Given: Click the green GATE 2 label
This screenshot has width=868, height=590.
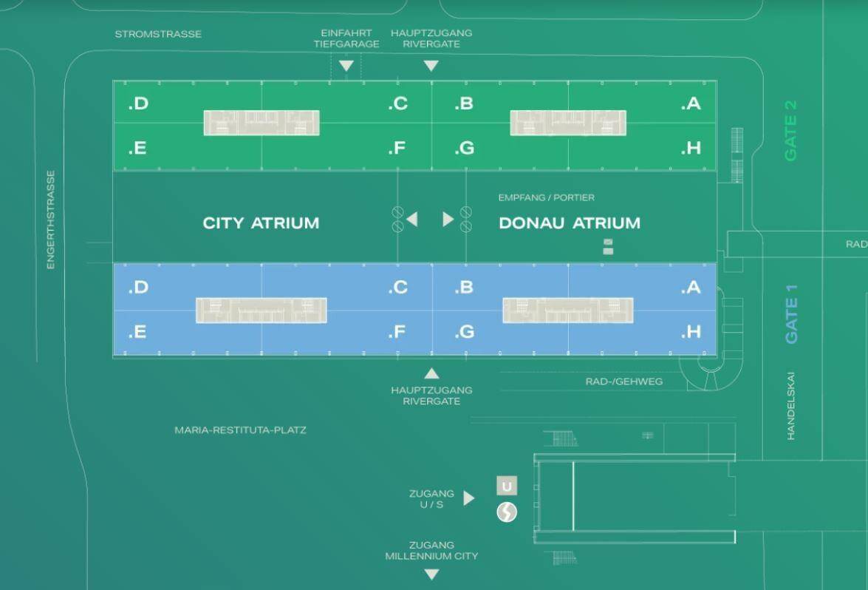Looking at the screenshot, I should (x=790, y=131).
